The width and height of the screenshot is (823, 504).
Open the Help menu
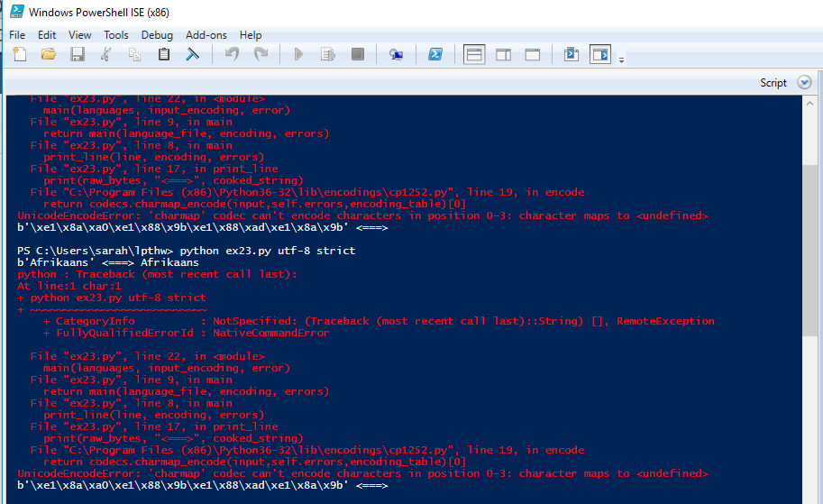tap(251, 34)
